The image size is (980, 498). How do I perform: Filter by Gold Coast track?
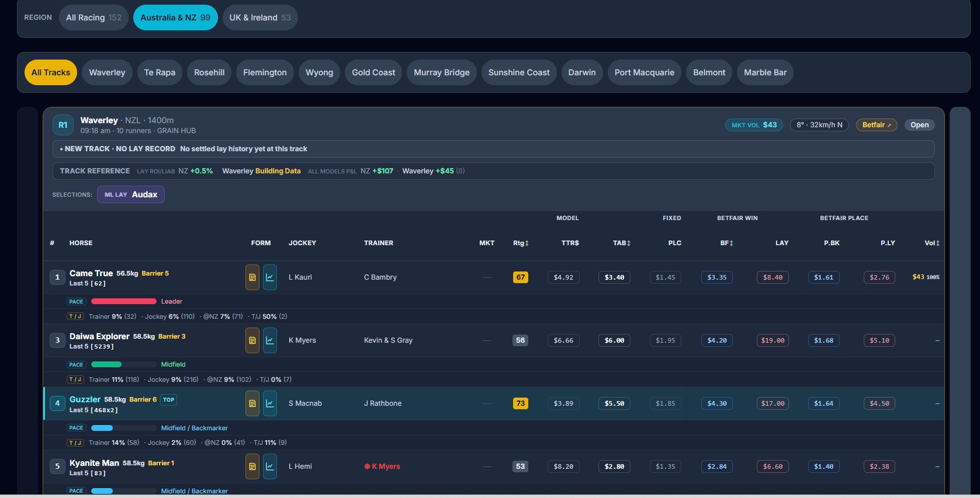pos(373,72)
